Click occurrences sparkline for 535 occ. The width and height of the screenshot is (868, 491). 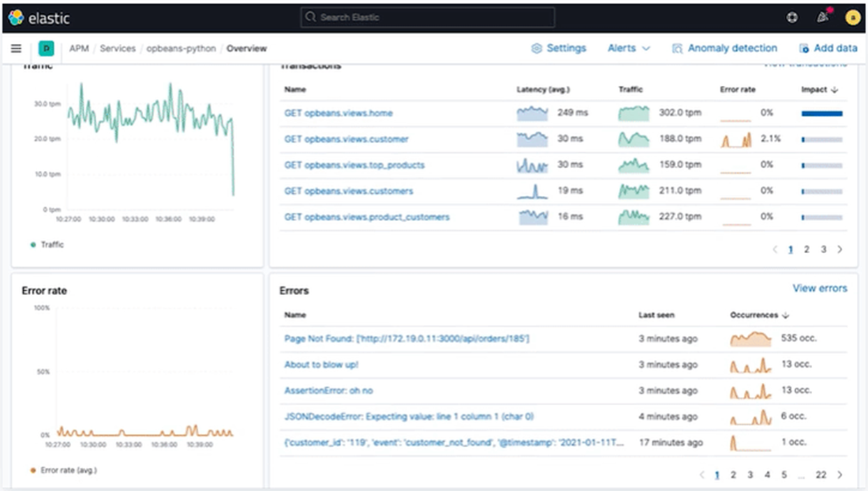pos(751,338)
